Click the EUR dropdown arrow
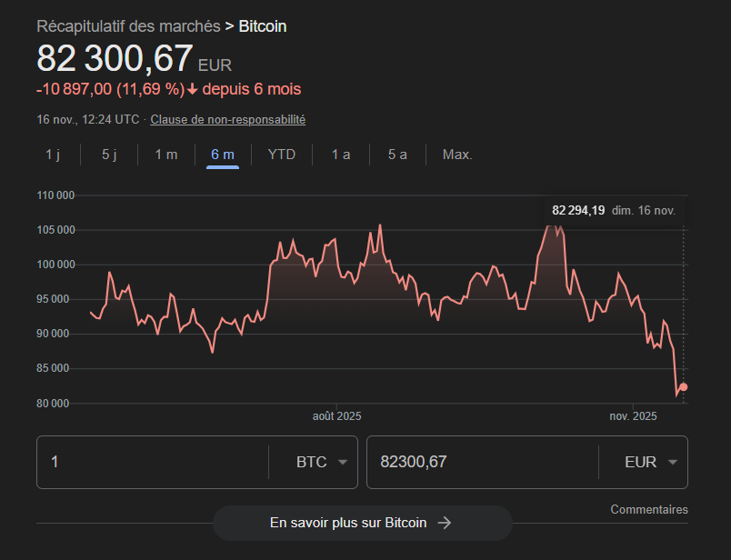This screenshot has height=560, width=731. tap(672, 462)
